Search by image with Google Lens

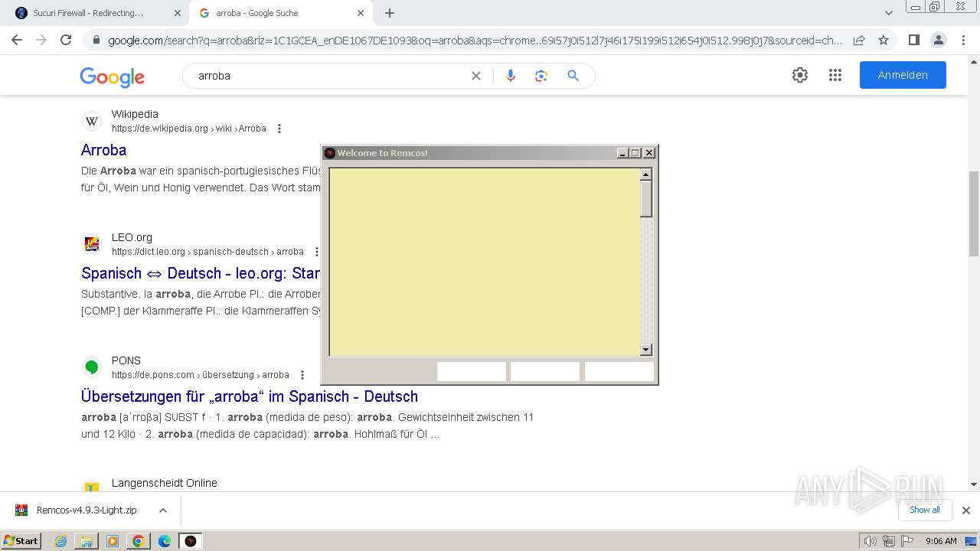(x=541, y=76)
